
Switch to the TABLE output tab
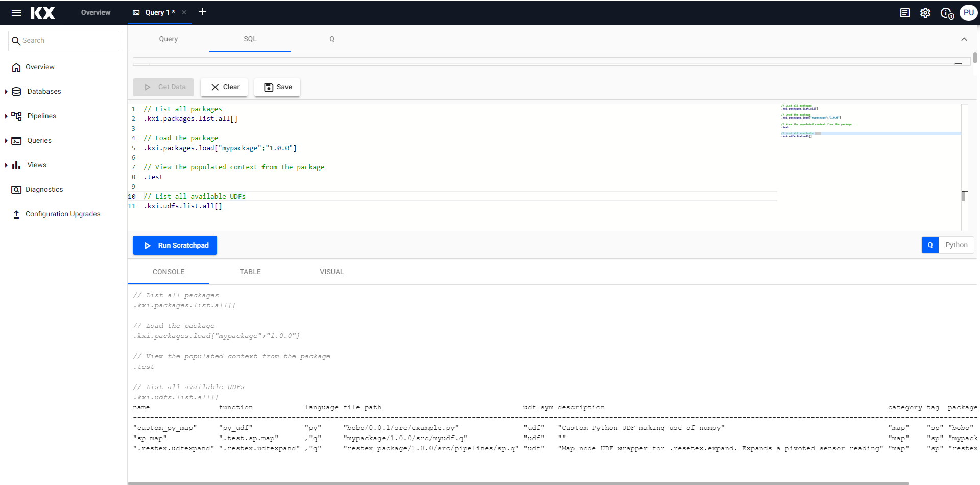click(250, 272)
